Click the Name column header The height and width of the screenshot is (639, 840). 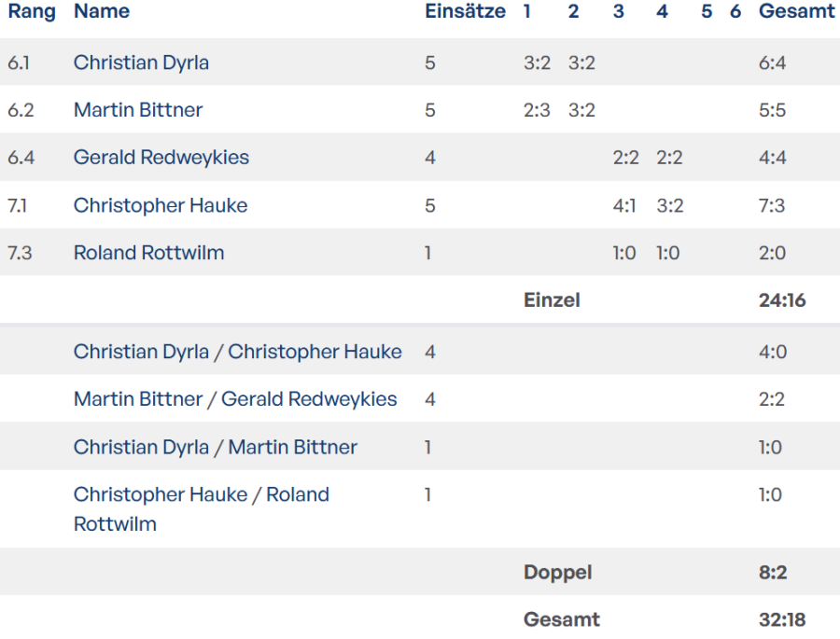102,12
